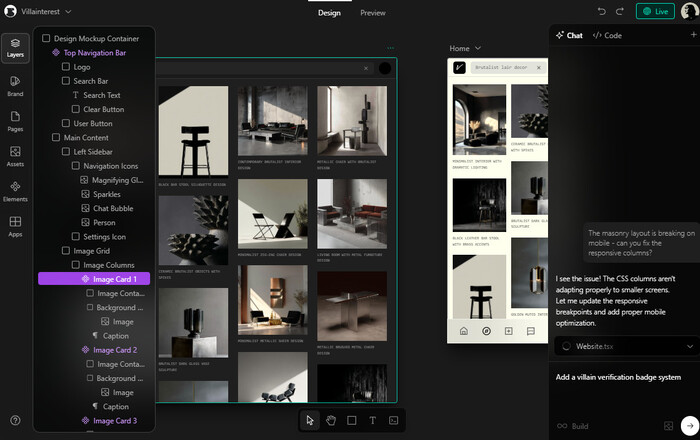Switch to the Preview tab
The height and width of the screenshot is (440, 700).
click(x=372, y=13)
